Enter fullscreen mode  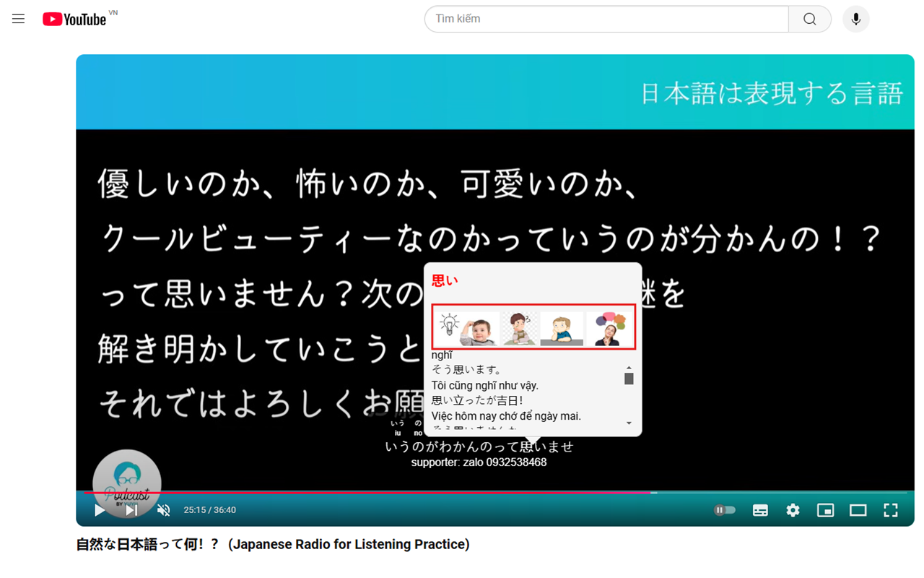pos(890,510)
